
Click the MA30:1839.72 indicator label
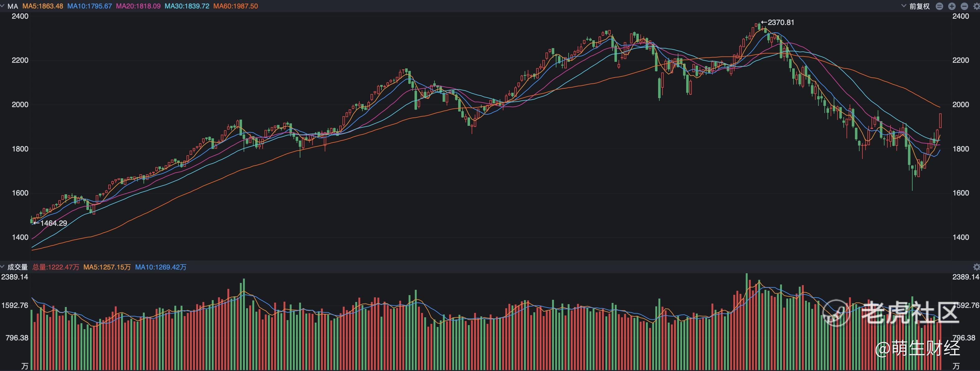pos(187,6)
